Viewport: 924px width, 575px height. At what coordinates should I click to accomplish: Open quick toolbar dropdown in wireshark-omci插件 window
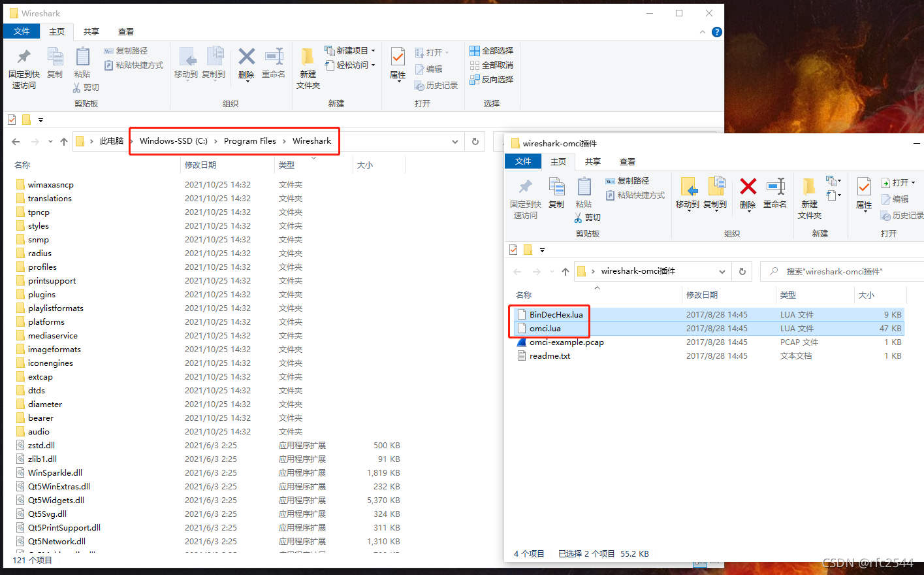pos(542,250)
